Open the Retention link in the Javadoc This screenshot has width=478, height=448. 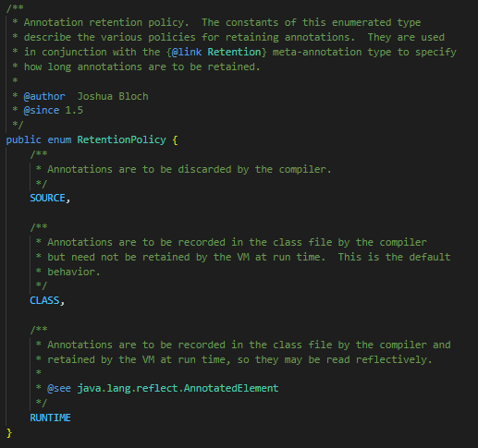coord(234,52)
